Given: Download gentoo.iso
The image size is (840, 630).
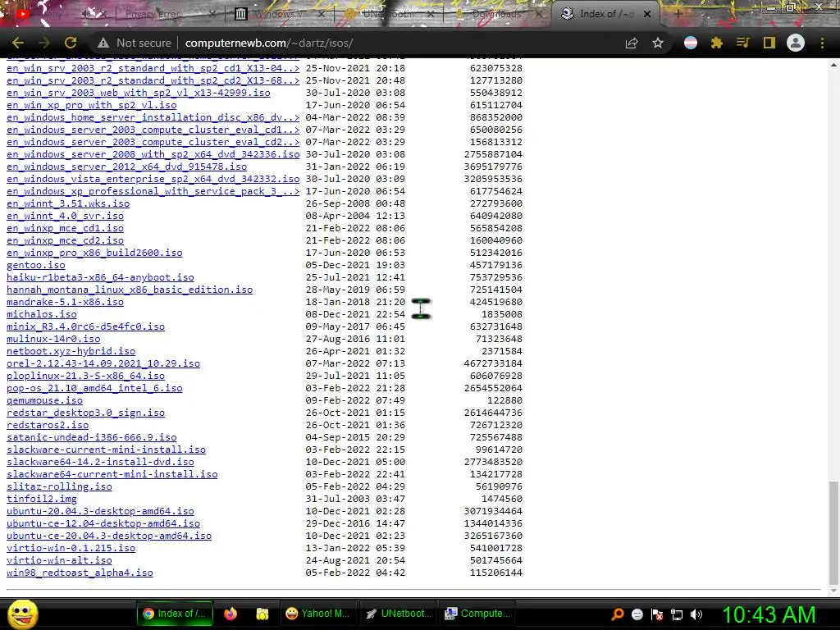Looking at the screenshot, I should pos(36,265).
